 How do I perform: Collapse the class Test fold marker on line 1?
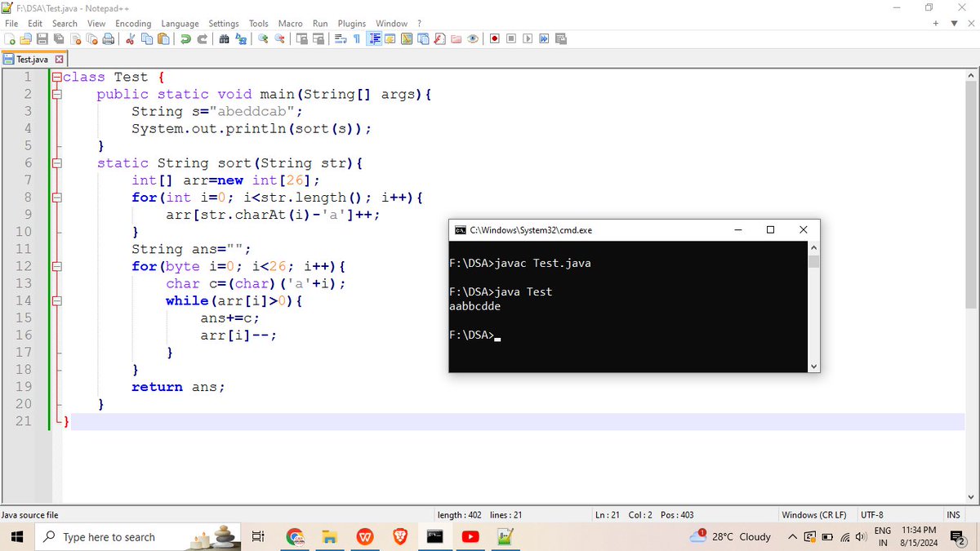tap(56, 78)
